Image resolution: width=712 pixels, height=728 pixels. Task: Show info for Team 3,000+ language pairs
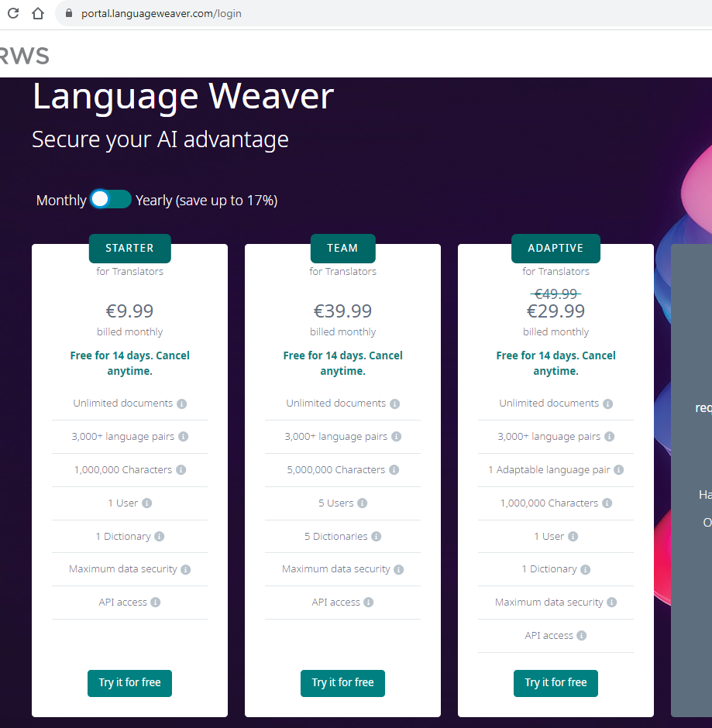coord(396,437)
